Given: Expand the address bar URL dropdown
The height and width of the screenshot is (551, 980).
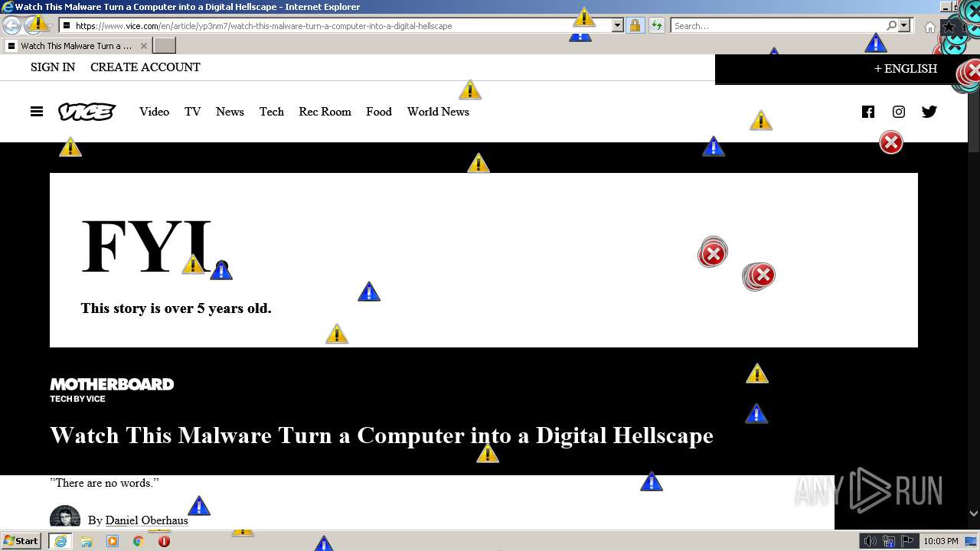Looking at the screenshot, I should point(617,25).
